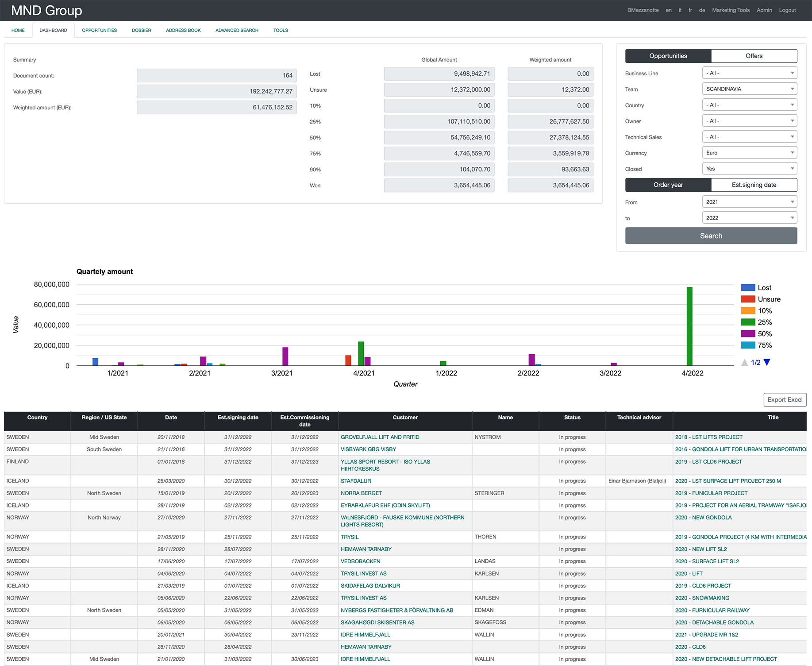Open the ADDRESS BOOK tab
The image size is (812, 666).
tap(183, 30)
